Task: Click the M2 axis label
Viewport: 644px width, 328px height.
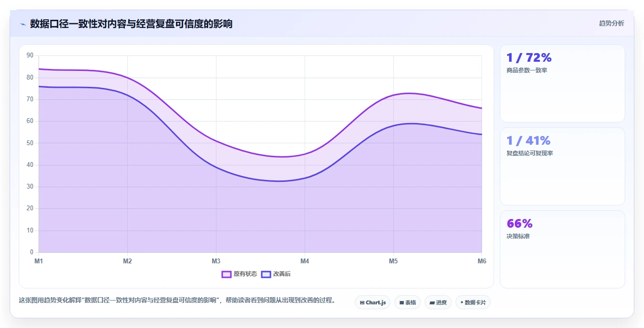Action: pos(127,261)
